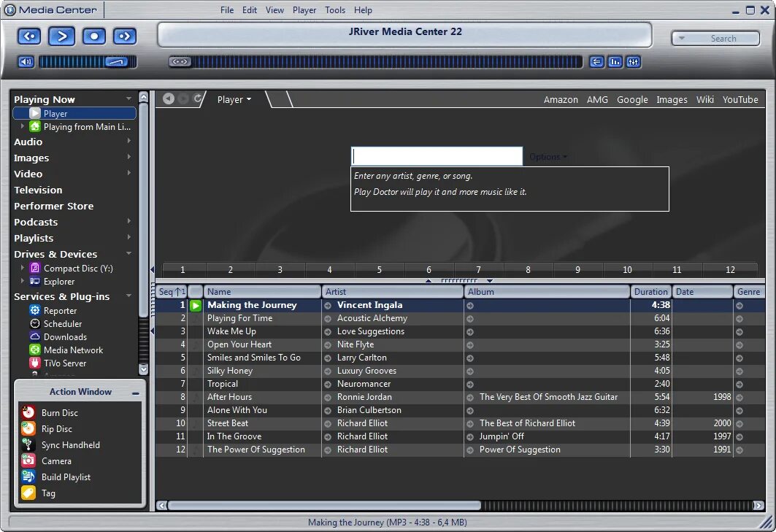The height and width of the screenshot is (532, 776).
Task: Click the Compact Disc (Y:) icon
Action: click(x=34, y=269)
